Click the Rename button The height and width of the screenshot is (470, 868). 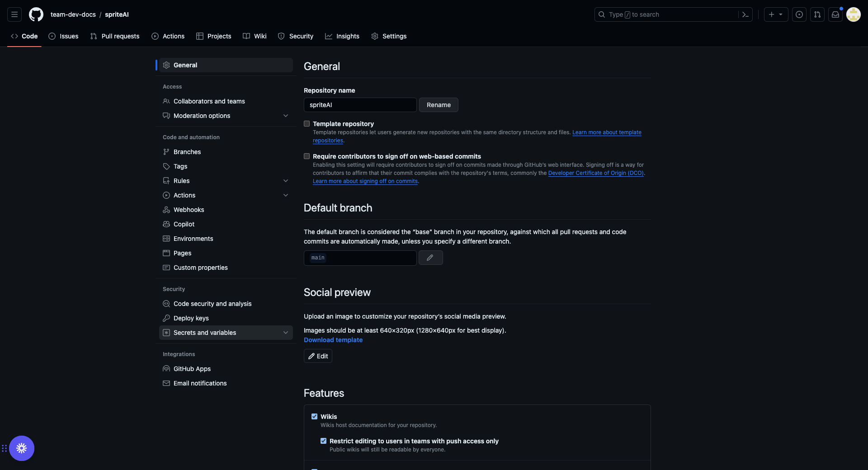(439, 105)
